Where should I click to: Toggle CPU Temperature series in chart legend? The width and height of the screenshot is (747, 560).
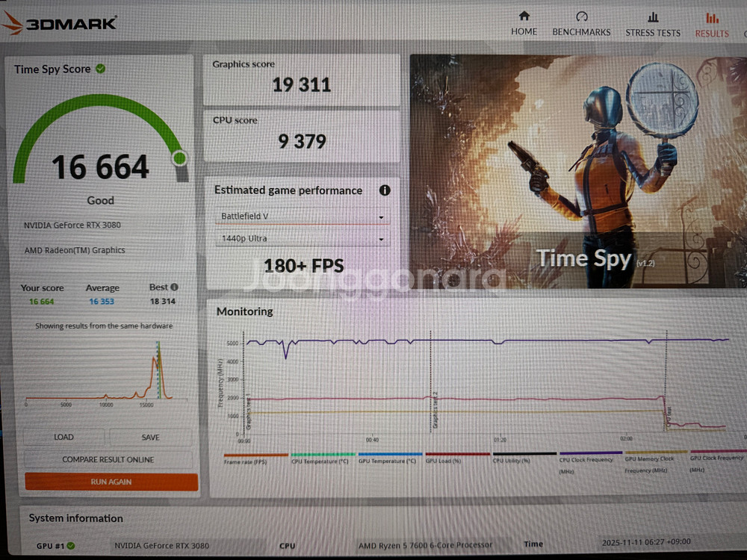(320, 461)
